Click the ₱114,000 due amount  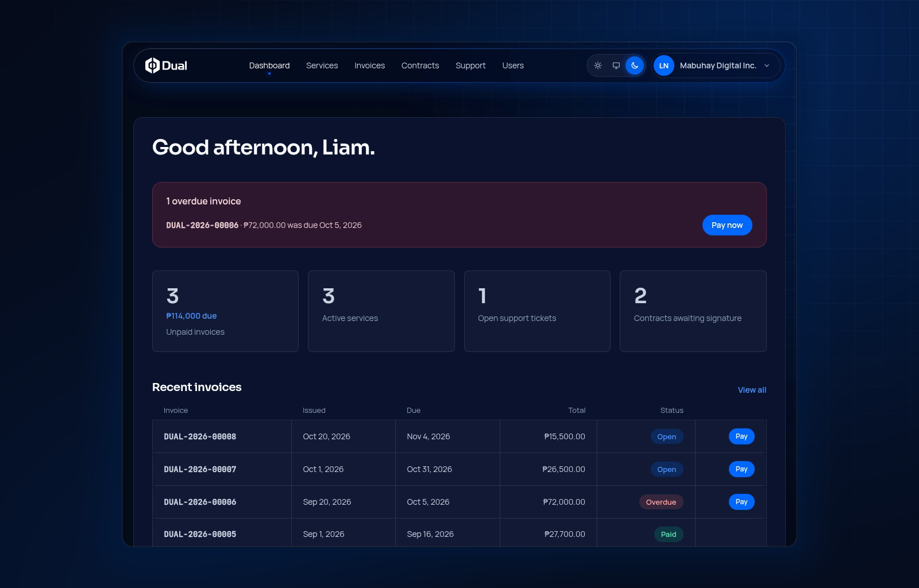pos(191,316)
